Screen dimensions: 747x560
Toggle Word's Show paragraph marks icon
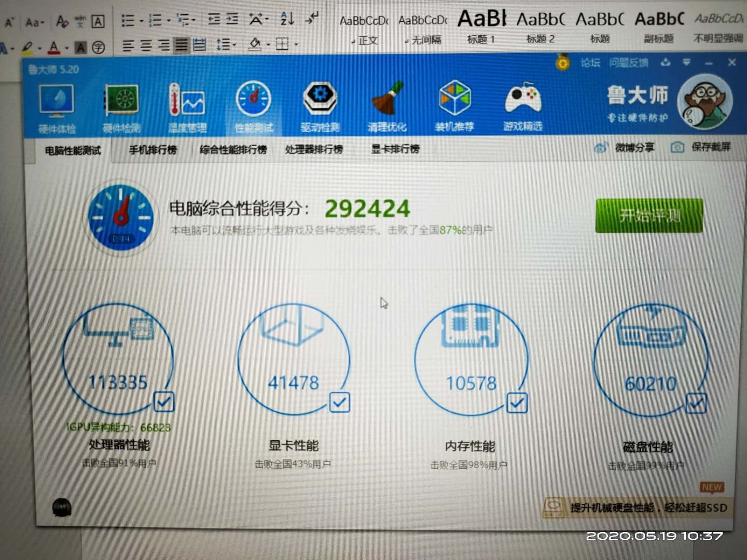click(x=312, y=19)
